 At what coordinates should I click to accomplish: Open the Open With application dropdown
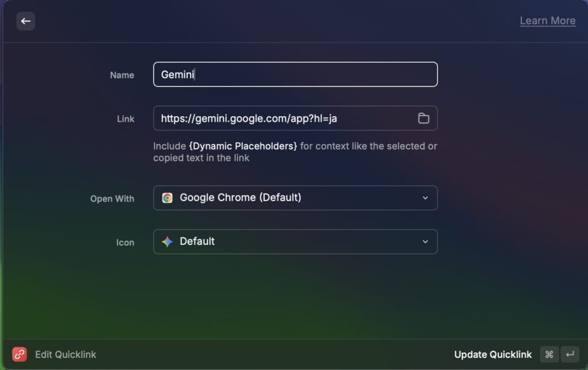[295, 198]
